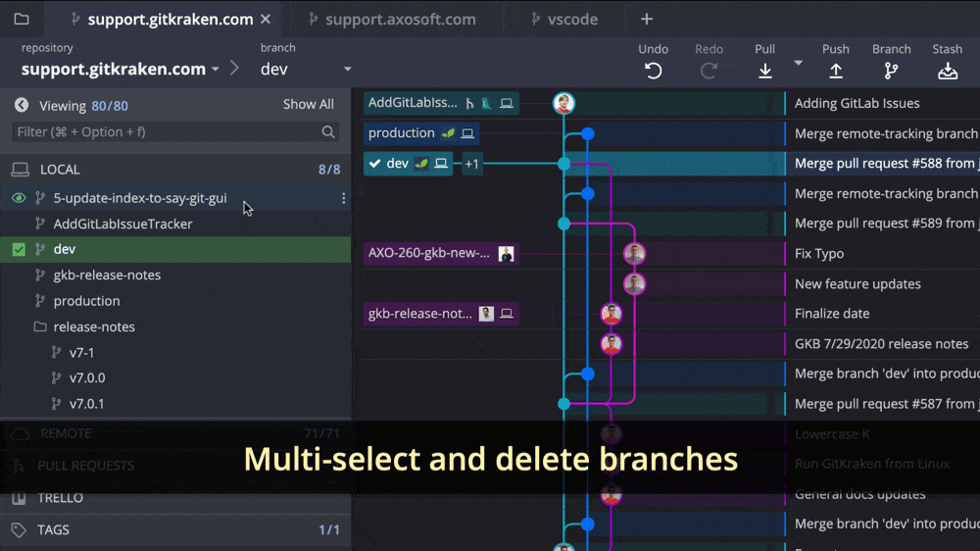980x551 pixels.
Task: Toggle the checkbox on dev branch
Action: [x=19, y=250]
